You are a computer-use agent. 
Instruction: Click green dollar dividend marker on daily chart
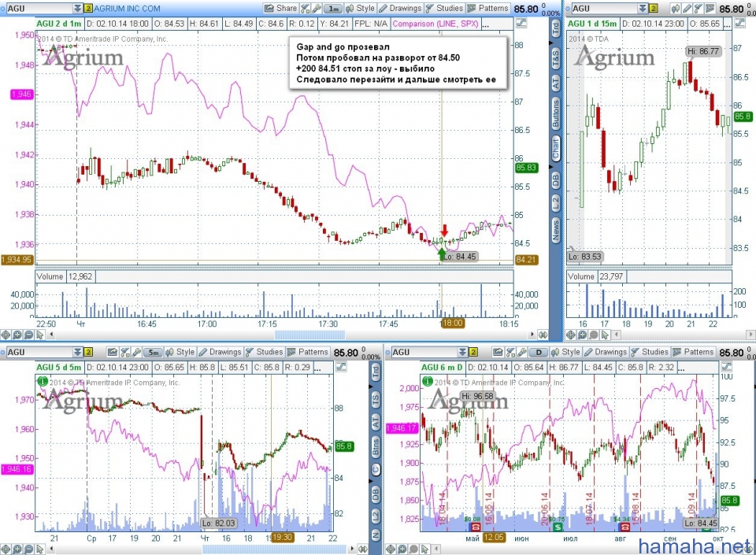[558, 527]
